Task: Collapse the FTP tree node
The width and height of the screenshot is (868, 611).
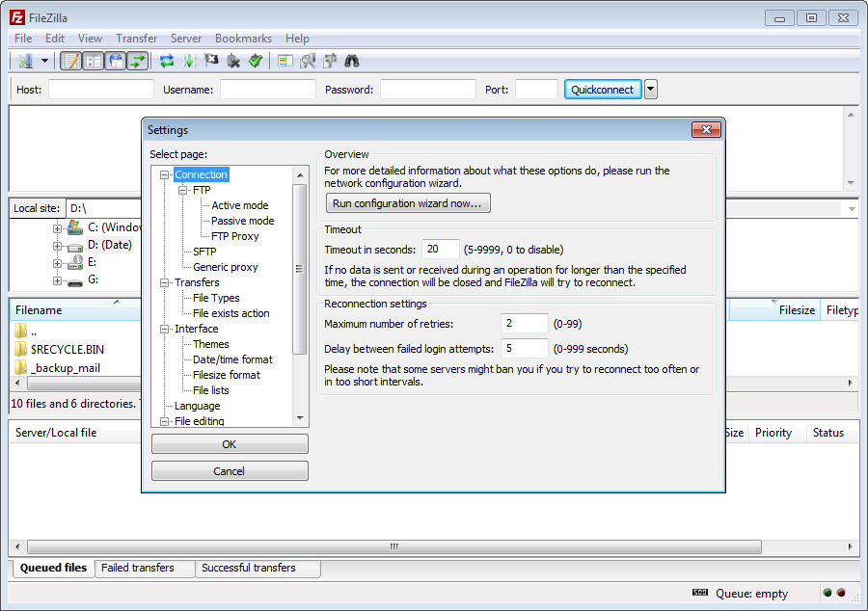Action: click(182, 190)
